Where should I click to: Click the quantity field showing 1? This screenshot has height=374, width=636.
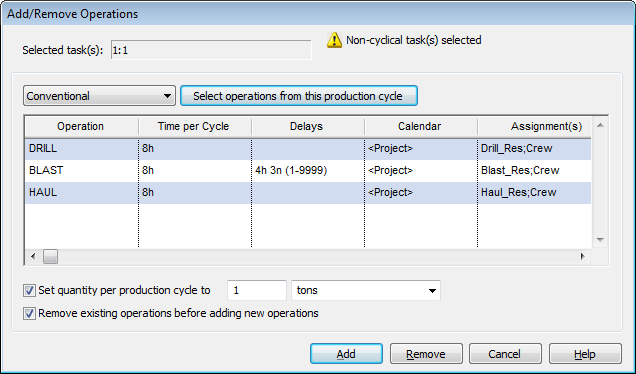click(x=257, y=290)
